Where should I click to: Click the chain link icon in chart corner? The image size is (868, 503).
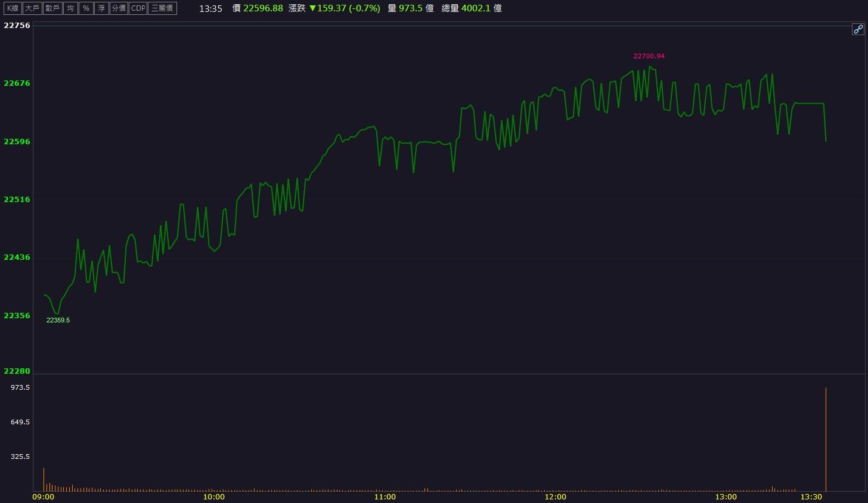coord(858,29)
